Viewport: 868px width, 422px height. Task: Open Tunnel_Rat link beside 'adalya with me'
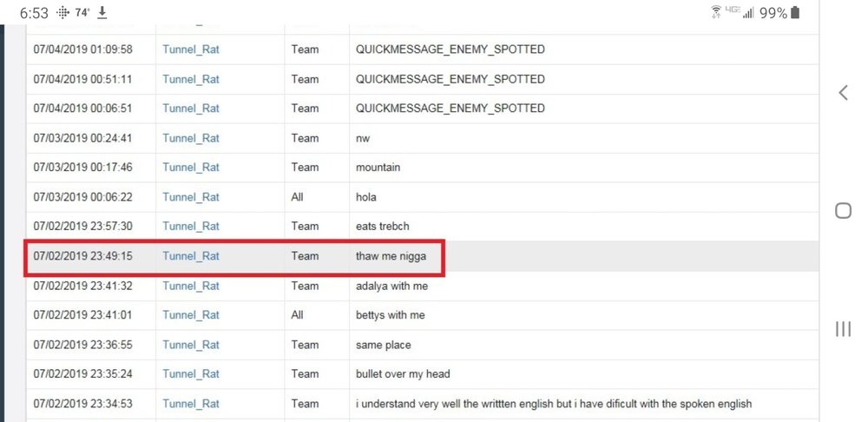[x=191, y=286]
